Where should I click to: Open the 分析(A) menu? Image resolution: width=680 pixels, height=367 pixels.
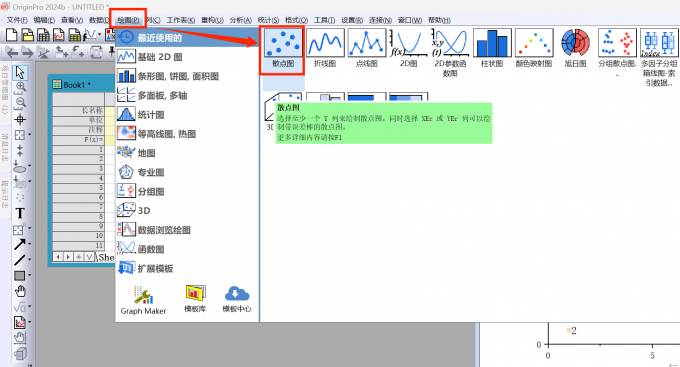tap(241, 20)
